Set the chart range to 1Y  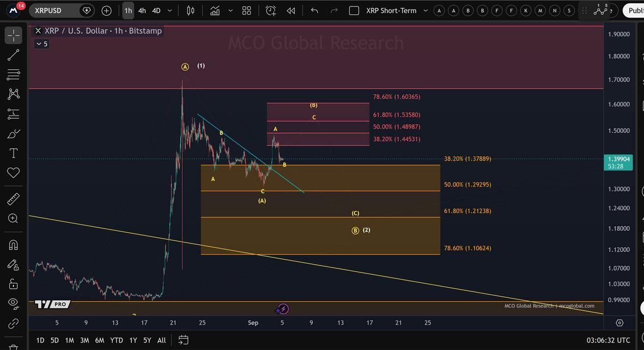click(x=133, y=340)
